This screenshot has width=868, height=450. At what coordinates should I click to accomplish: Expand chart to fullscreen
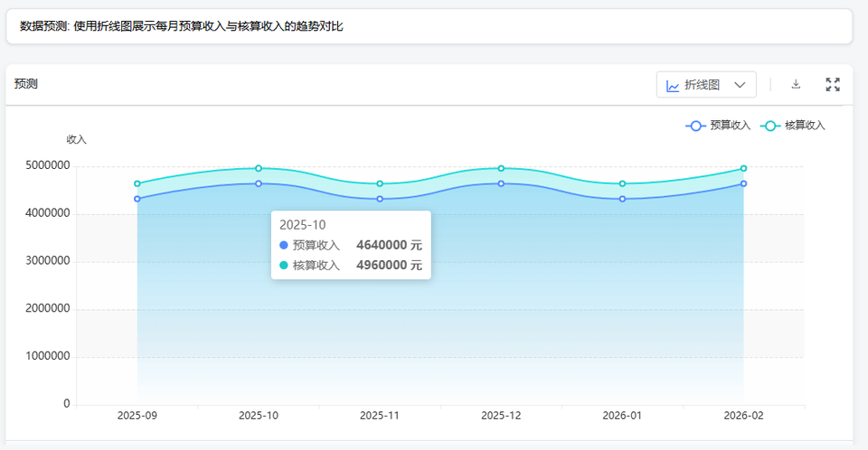[x=833, y=84]
